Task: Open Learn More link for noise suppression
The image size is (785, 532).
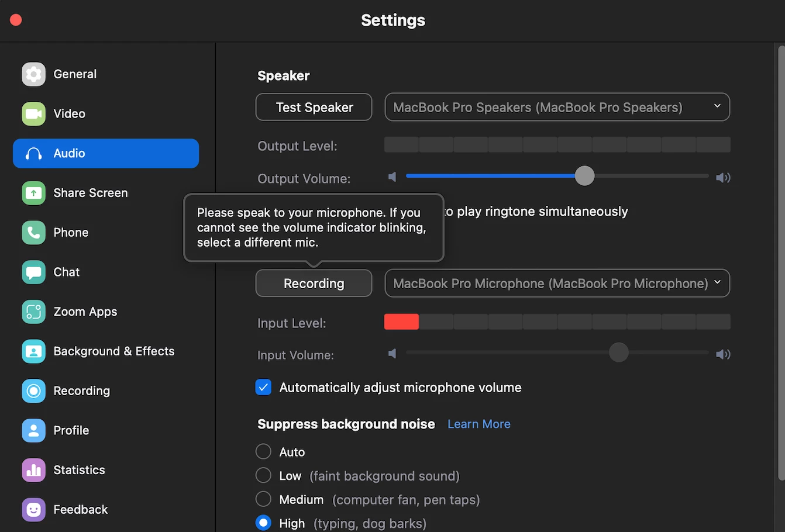Action: tap(479, 424)
